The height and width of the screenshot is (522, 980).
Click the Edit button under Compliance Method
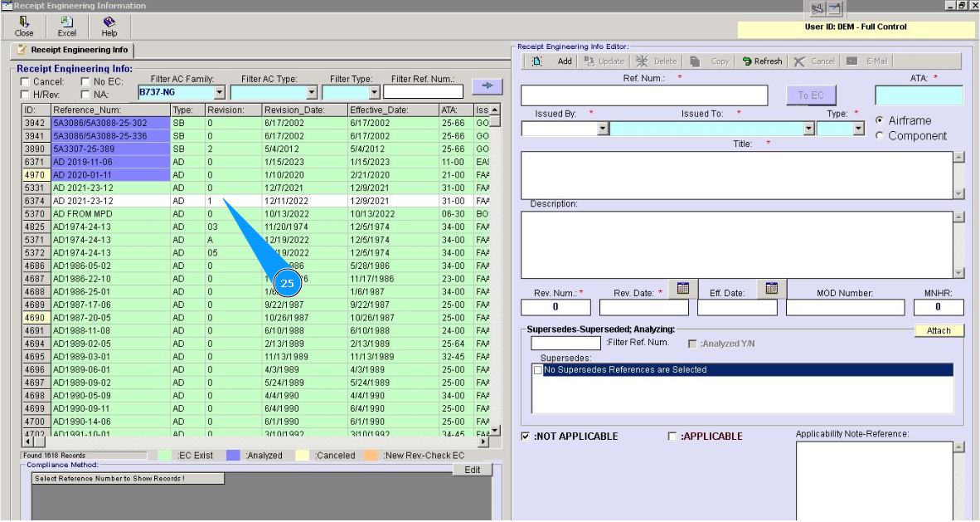pos(472,470)
